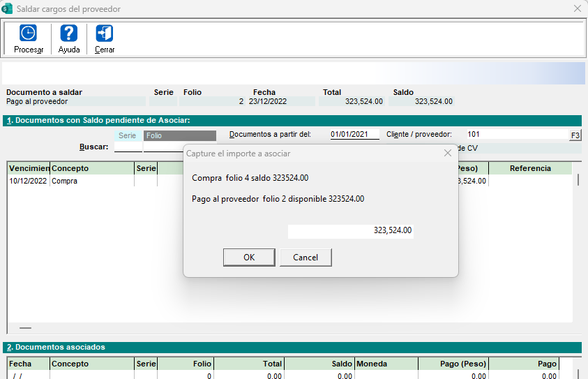The image size is (588, 379).
Task: Select the Folio search option
Action: pyautogui.click(x=179, y=135)
